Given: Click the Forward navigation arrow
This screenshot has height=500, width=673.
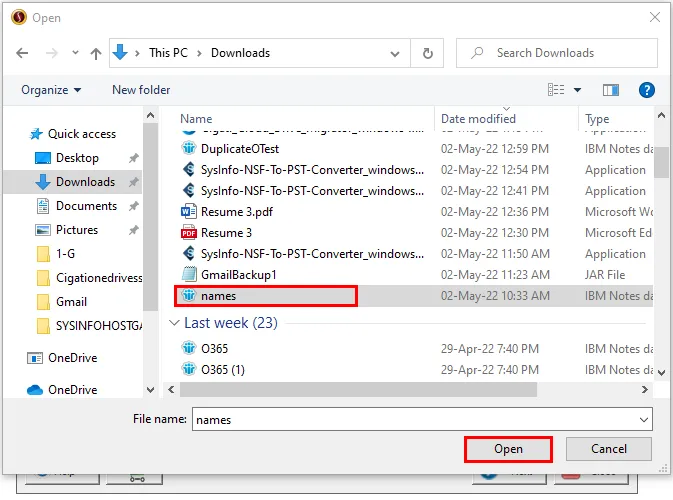Looking at the screenshot, I should click(x=52, y=53).
